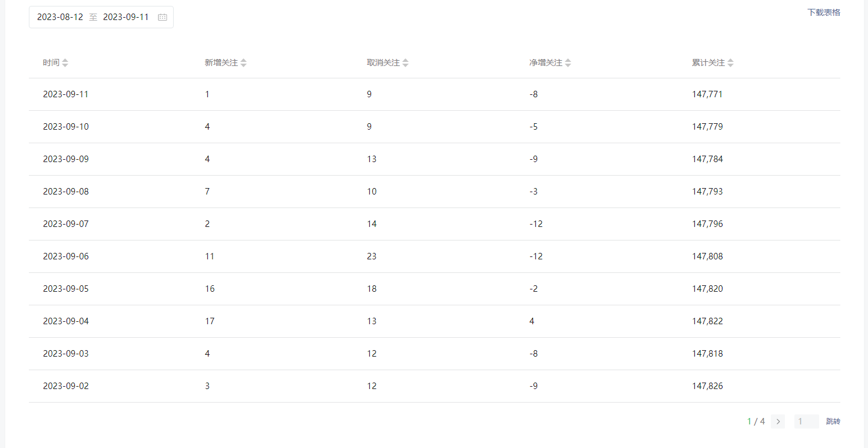Sort table by 时间 column

[65, 63]
